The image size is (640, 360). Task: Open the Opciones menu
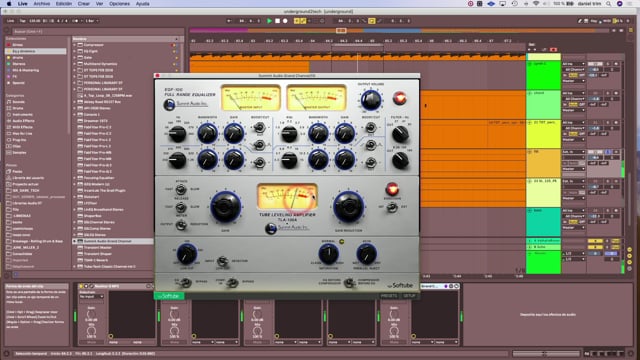(119, 4)
